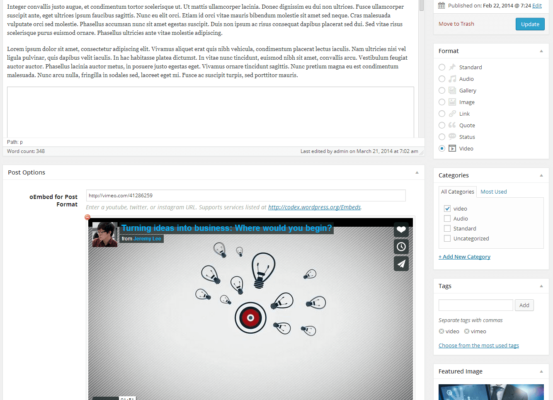Click the oEmbed URL input field
553x400 pixels.
coord(246,195)
